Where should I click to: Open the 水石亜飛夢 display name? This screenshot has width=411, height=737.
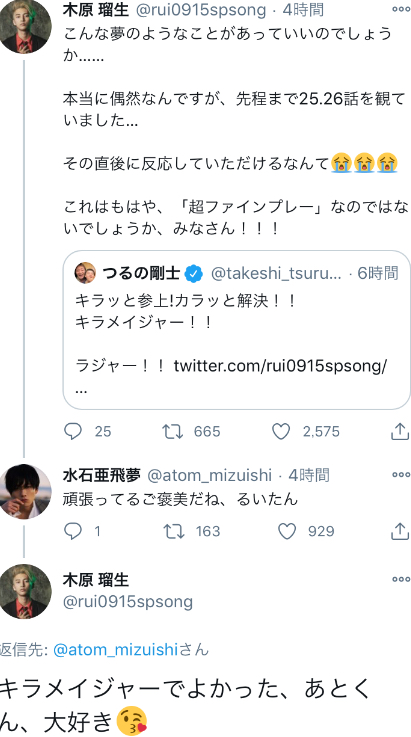pos(102,475)
